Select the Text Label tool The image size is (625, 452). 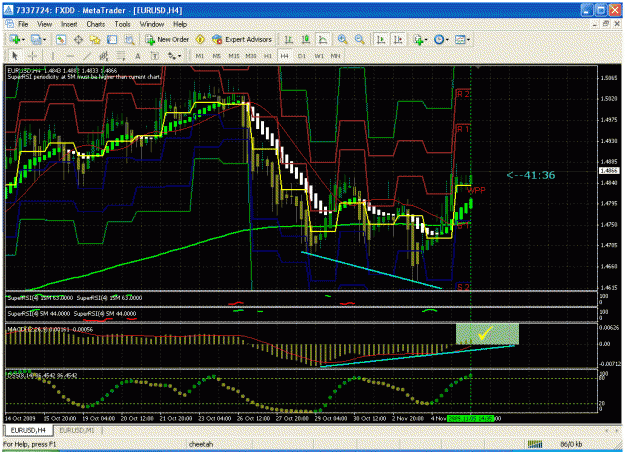click(155, 56)
